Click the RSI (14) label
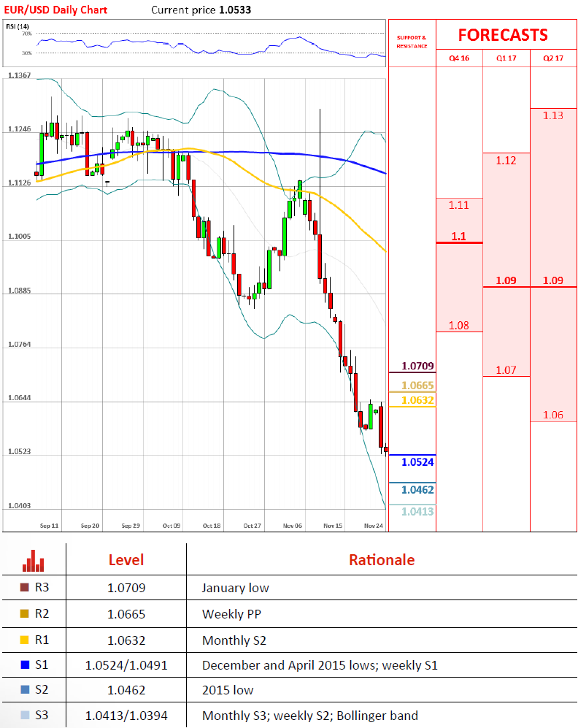Screen dimensions: 578x728 18,26
